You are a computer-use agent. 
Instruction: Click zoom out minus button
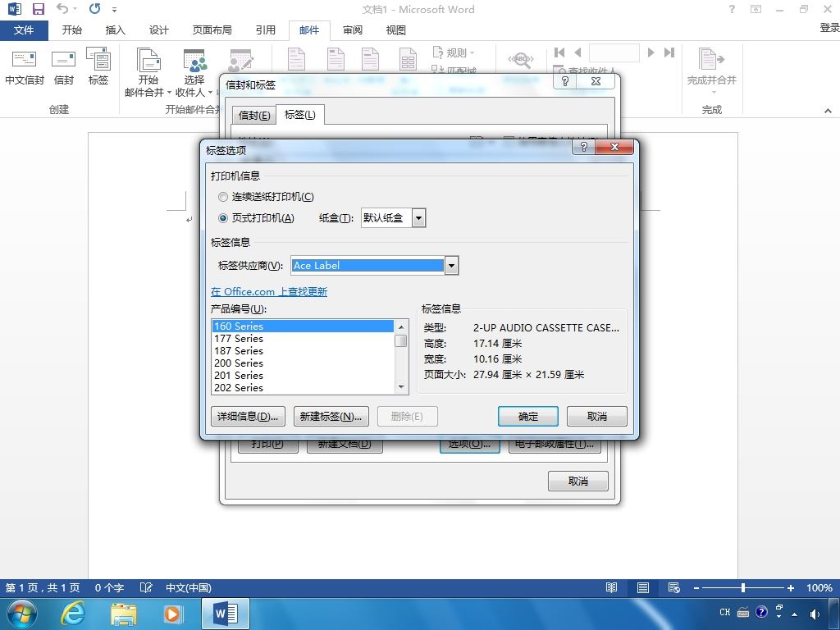696,587
